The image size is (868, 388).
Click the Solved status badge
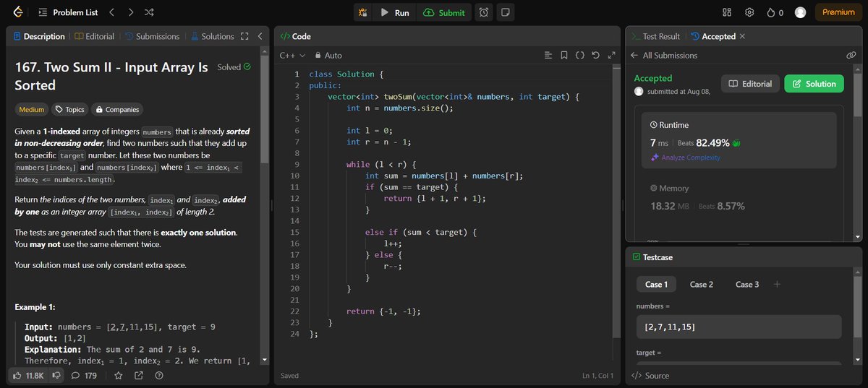234,67
